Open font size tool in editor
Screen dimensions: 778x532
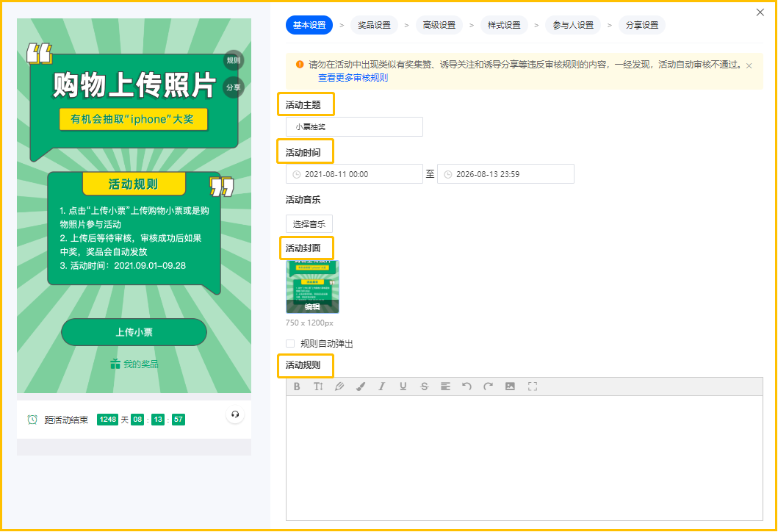[x=318, y=387]
